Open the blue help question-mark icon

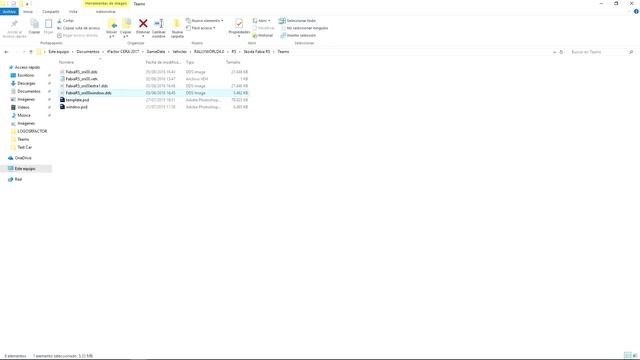636,12
